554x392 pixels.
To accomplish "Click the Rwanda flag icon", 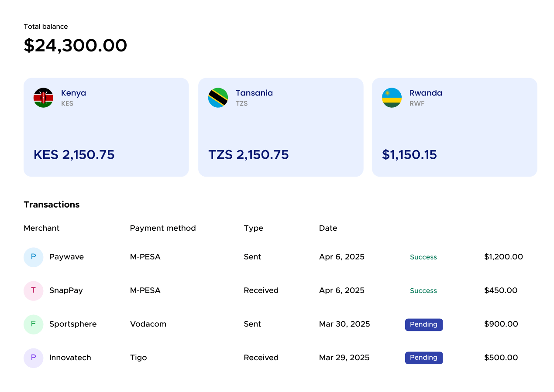I will [392, 98].
